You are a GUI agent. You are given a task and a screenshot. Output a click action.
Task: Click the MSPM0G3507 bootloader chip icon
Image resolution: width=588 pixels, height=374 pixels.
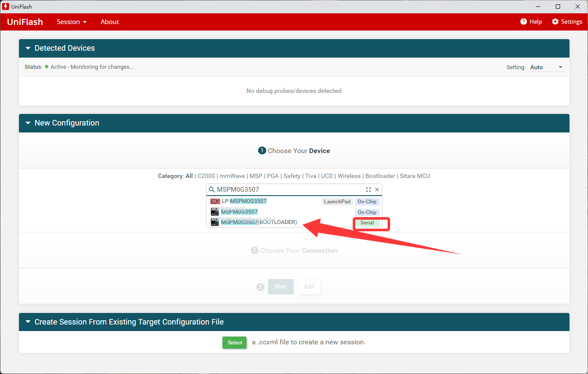point(215,222)
